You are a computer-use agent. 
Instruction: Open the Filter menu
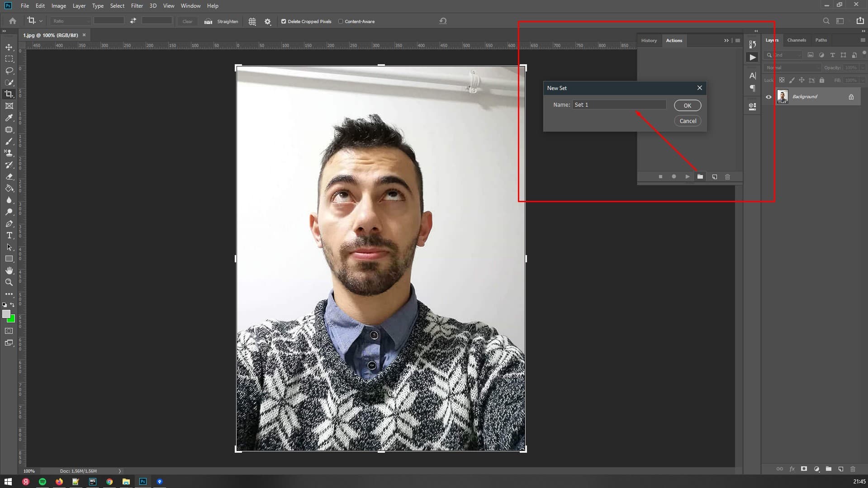coord(137,6)
